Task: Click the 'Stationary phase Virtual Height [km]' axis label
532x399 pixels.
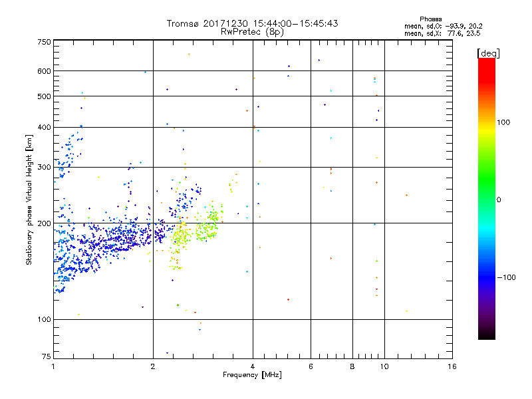Action: (x=29, y=199)
